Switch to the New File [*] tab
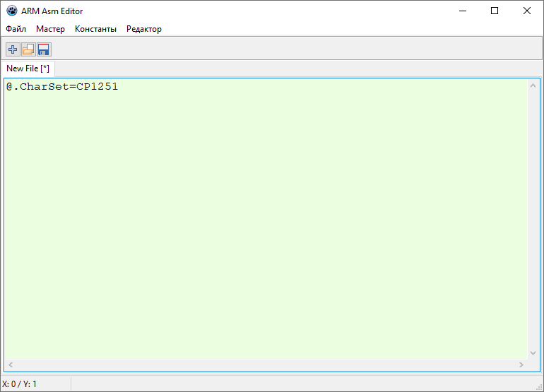Viewport: 544px width, 392px height. pos(28,69)
